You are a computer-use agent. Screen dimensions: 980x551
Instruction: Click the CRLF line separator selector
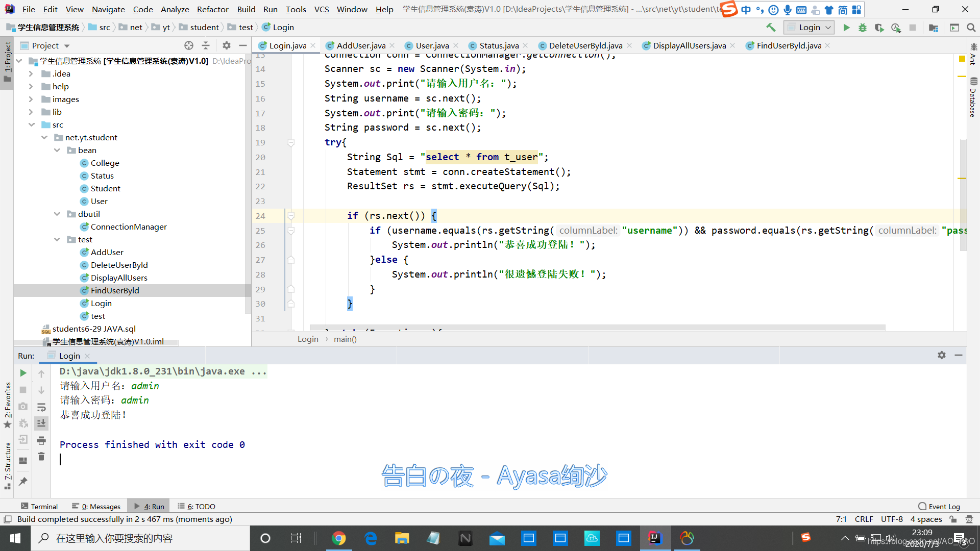point(864,519)
